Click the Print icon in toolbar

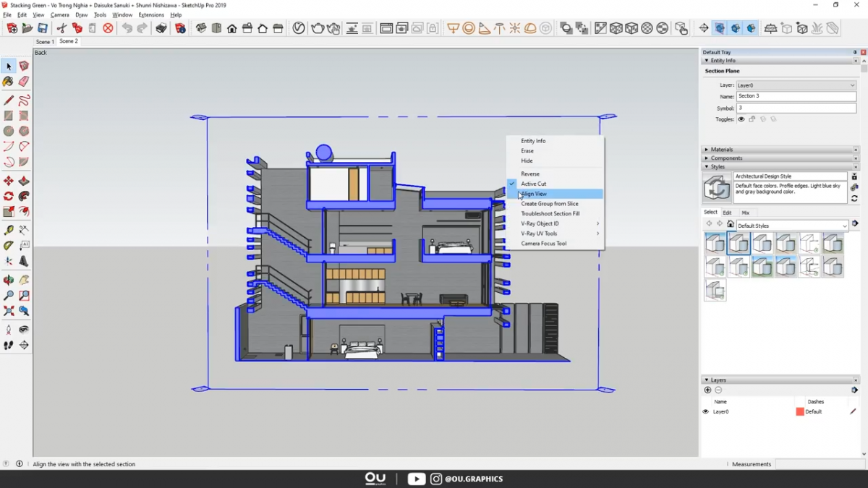pos(161,28)
